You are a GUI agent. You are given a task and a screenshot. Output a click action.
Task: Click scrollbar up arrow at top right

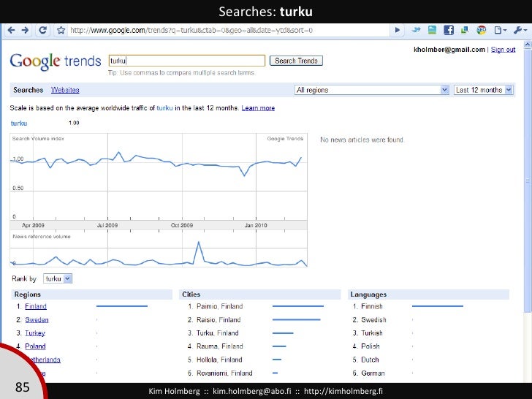528,44
